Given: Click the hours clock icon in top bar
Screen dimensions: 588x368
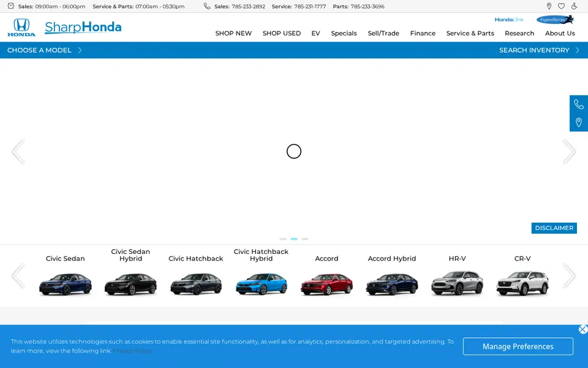Looking at the screenshot, I should point(11,6).
